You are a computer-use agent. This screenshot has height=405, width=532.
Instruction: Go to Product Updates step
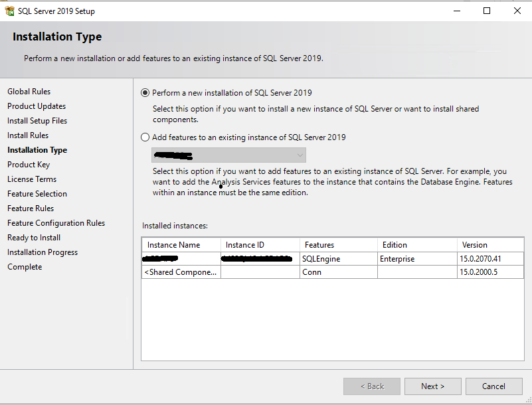[37, 106]
